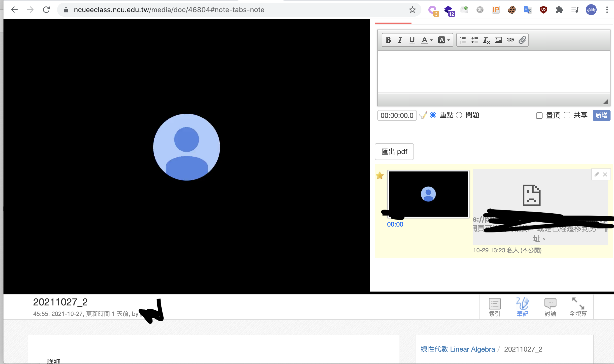
Task: Open the Google Translate extension
Action: click(527, 10)
